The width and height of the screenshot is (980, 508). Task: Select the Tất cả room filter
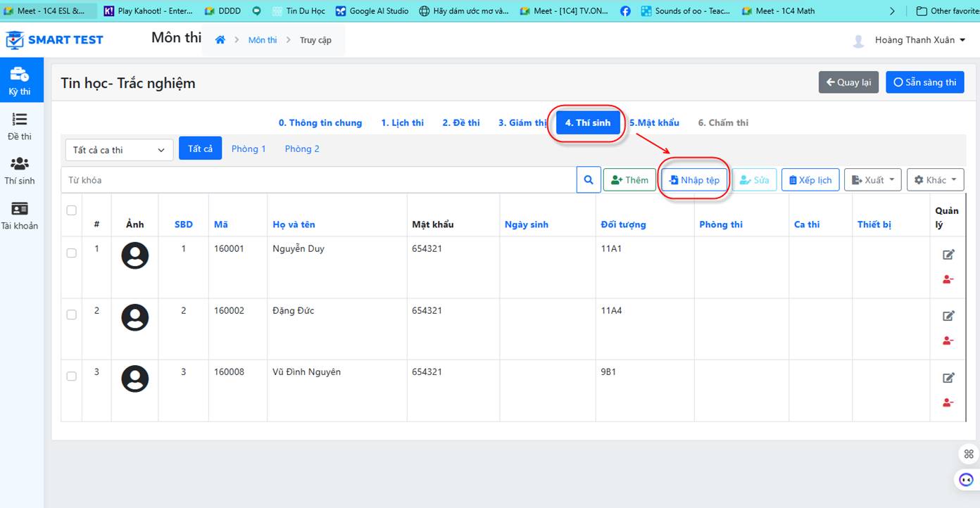click(x=201, y=148)
